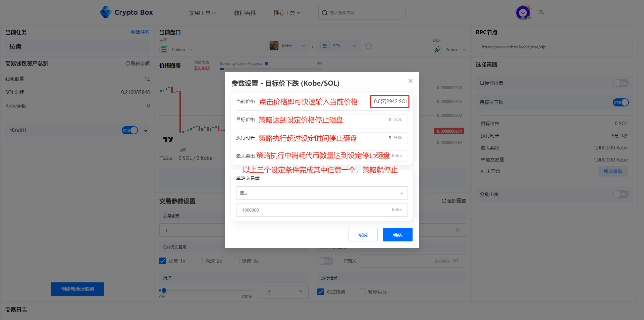
Task: Expand the 钱包组1 wallet group
Action: 146,131
